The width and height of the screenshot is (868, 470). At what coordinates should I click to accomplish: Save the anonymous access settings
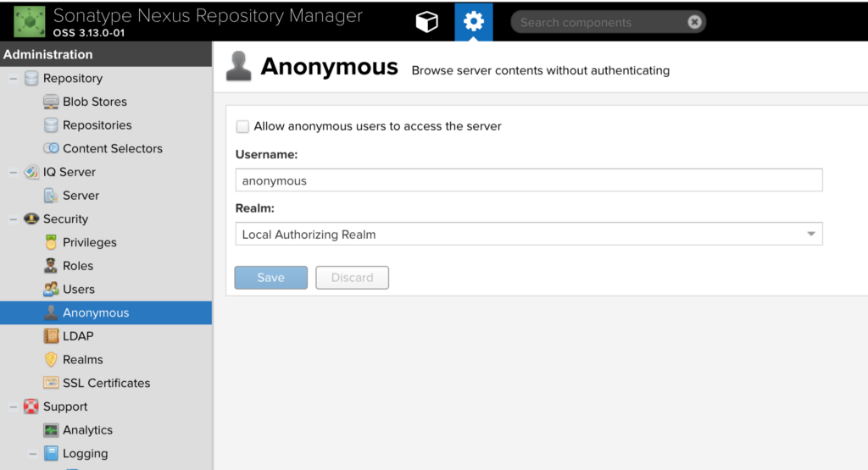tap(270, 278)
